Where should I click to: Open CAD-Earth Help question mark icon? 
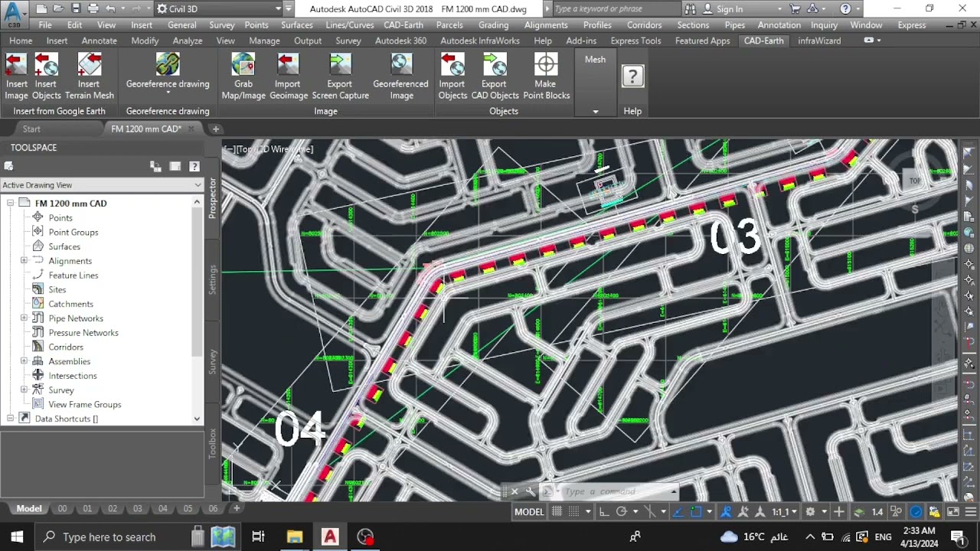632,76
